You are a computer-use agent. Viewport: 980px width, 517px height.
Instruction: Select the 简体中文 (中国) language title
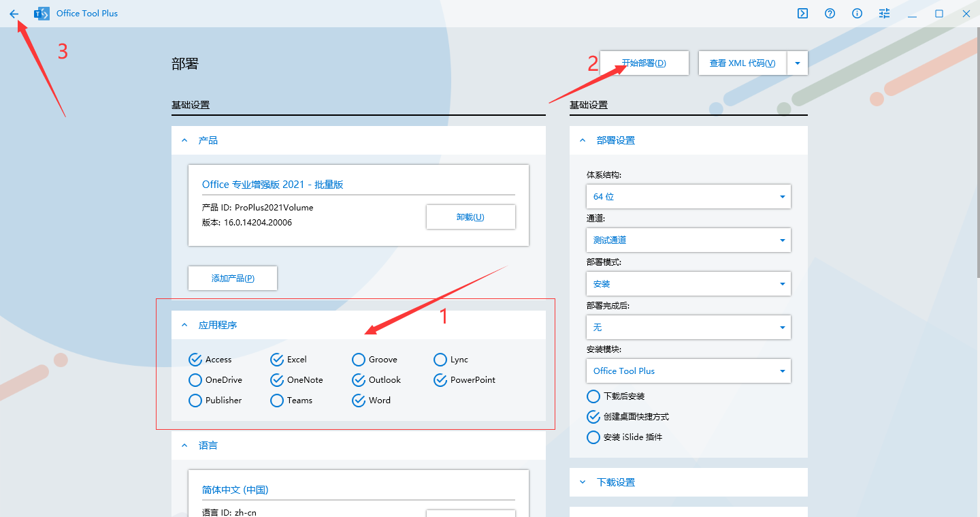tap(235, 490)
